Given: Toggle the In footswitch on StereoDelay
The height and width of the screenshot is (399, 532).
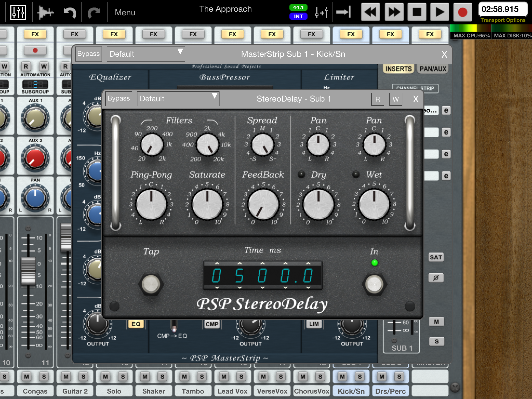Looking at the screenshot, I should [x=374, y=284].
